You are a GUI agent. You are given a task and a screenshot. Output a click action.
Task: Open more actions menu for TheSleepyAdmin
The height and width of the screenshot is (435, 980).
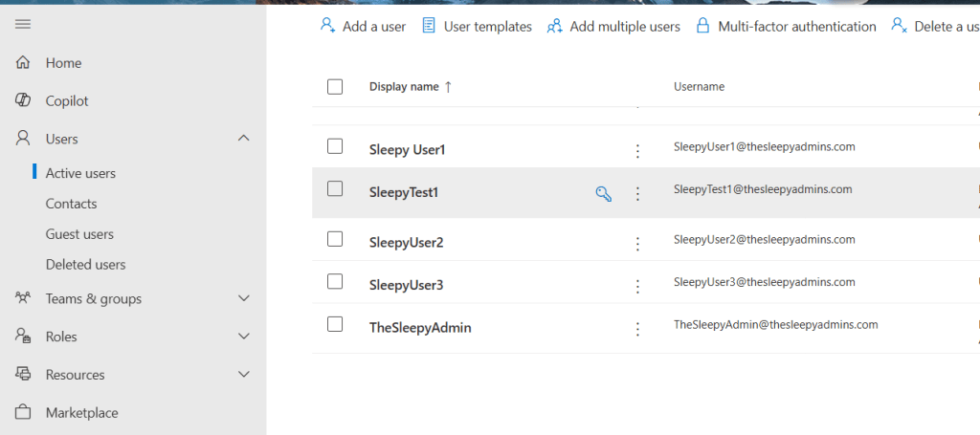637,329
